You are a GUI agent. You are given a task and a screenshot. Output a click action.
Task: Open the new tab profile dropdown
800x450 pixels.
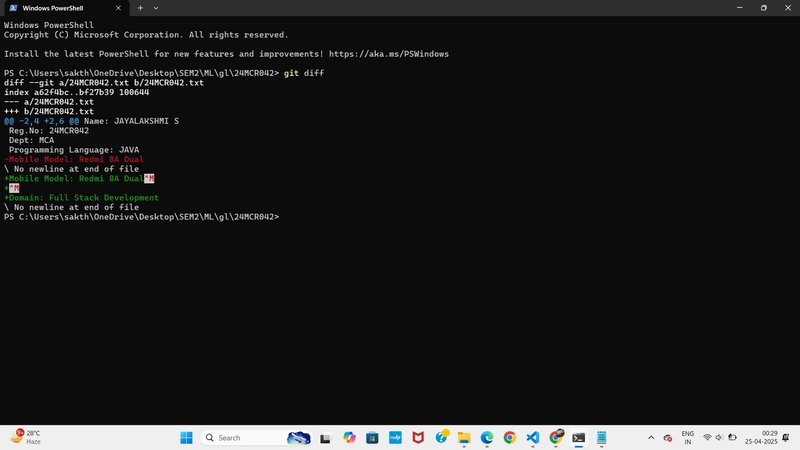click(x=156, y=8)
